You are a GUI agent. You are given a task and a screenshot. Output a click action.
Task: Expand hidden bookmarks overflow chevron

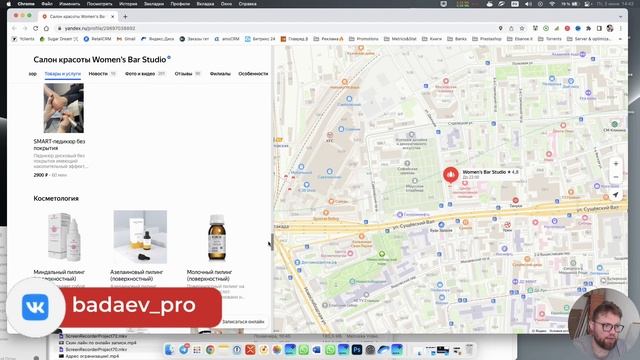pyautogui.click(x=620, y=39)
